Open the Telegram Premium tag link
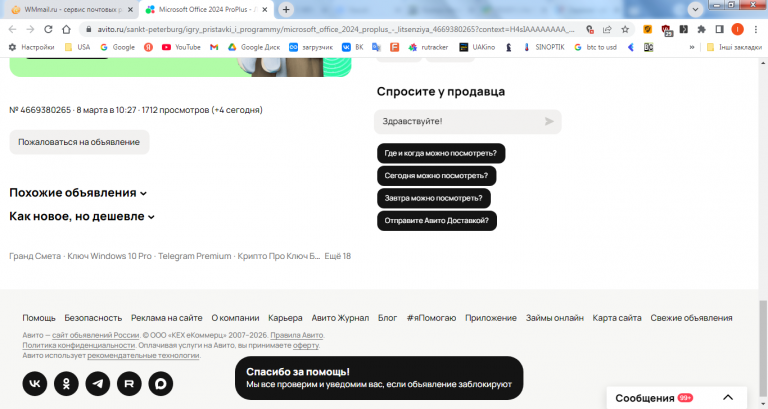The width and height of the screenshot is (768, 409). tap(194, 256)
